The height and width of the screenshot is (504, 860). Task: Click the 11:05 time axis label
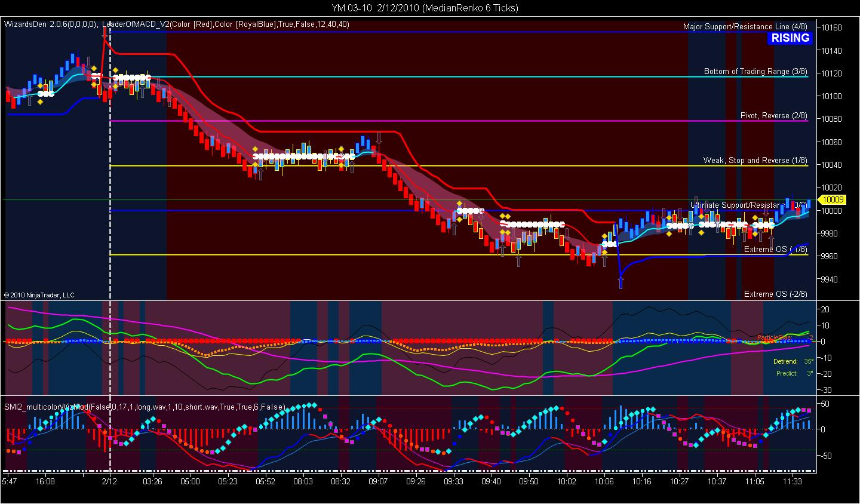(754, 481)
